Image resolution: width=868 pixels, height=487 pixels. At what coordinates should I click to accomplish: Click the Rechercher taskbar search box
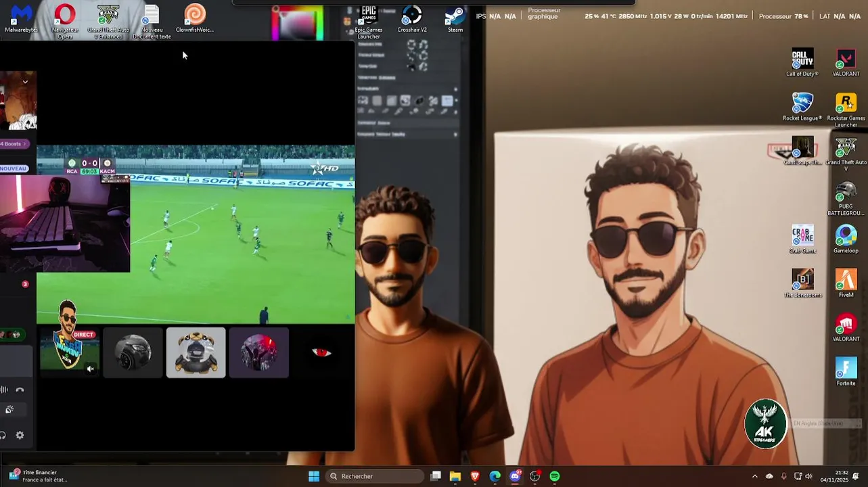pyautogui.click(x=374, y=476)
